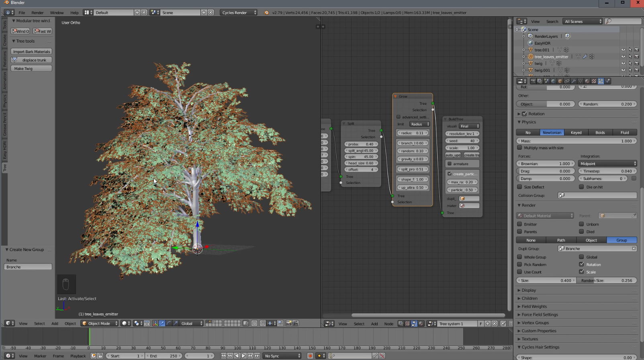Click the Make Twig button
The width and height of the screenshot is (644, 360).
click(x=31, y=68)
